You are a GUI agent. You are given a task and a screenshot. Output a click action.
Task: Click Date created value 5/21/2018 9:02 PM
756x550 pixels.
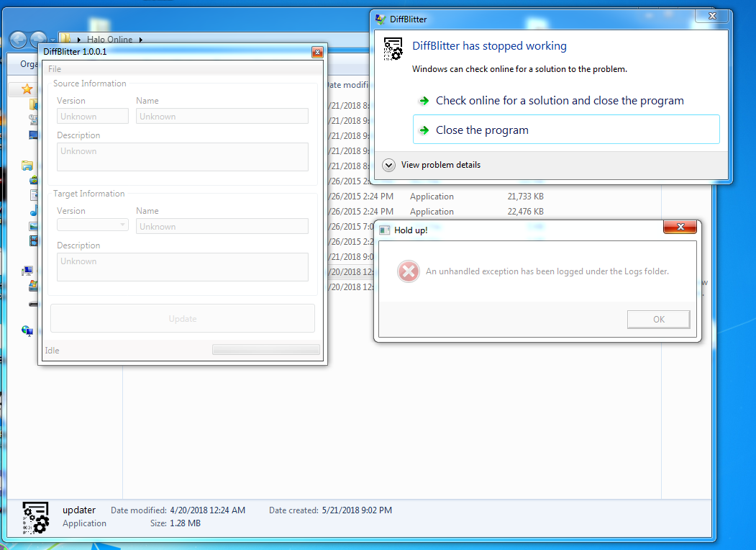pyautogui.click(x=357, y=510)
